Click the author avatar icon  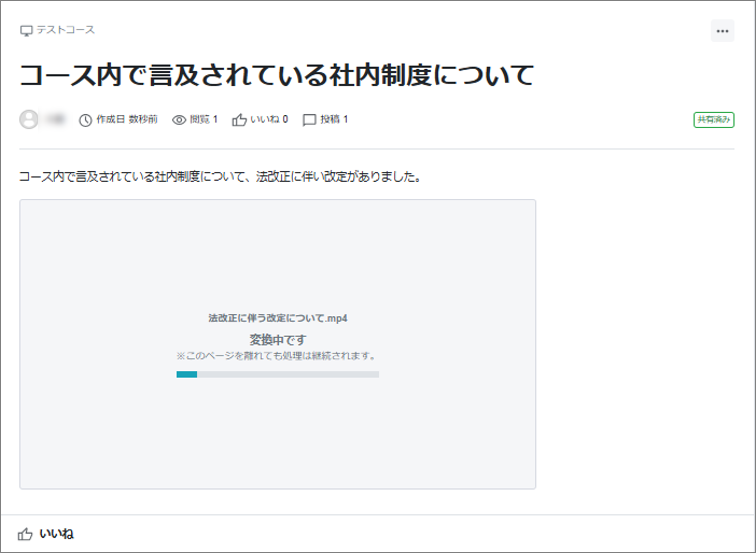point(29,119)
